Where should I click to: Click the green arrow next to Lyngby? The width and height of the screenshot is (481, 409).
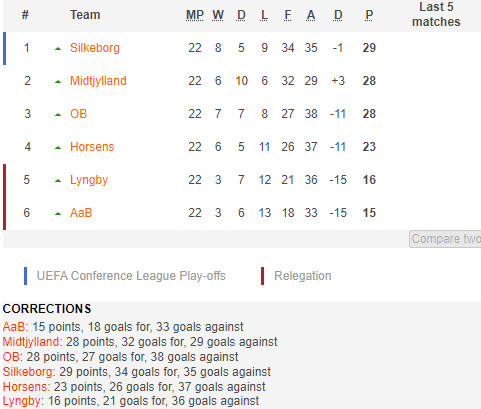pyautogui.click(x=58, y=181)
